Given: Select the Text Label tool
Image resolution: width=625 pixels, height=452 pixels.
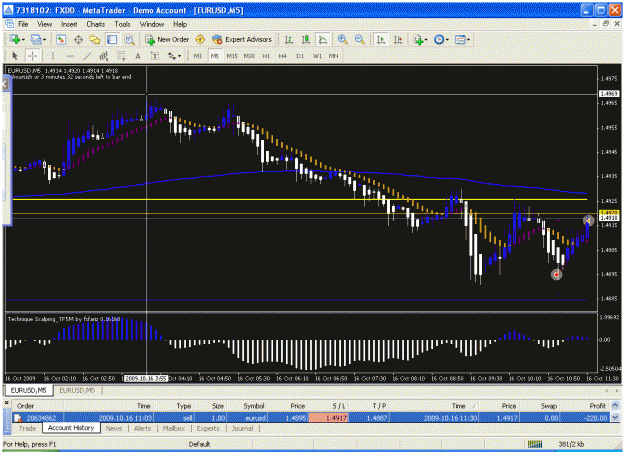Looking at the screenshot, I should 155,56.
